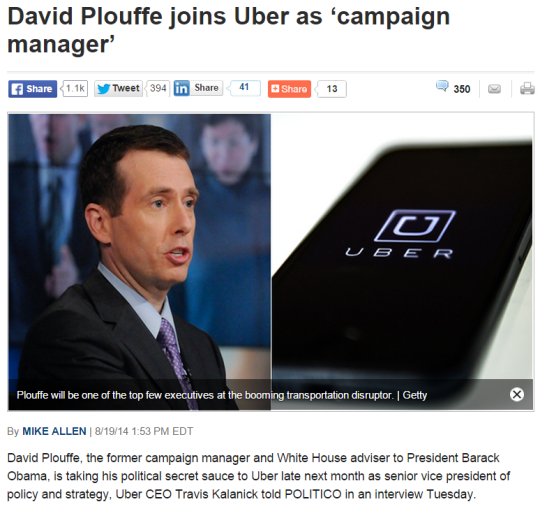Image resolution: width=540 pixels, height=518 pixels.
Task: Click the 394 tweet count bubble
Action: (x=158, y=89)
